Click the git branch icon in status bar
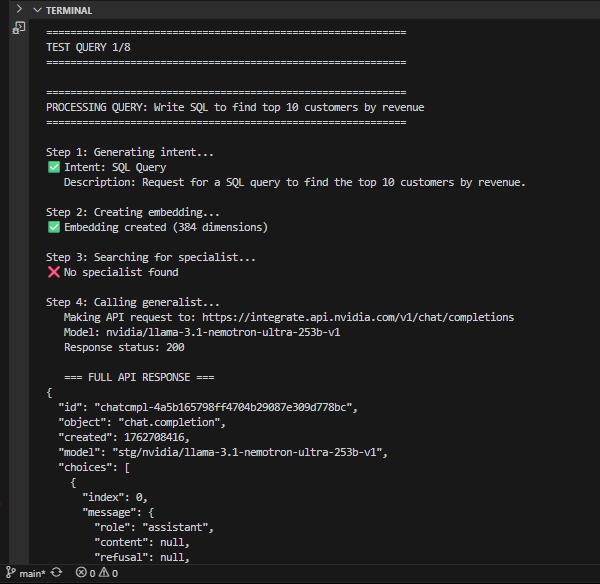The width and height of the screenshot is (600, 584). [x=10, y=573]
